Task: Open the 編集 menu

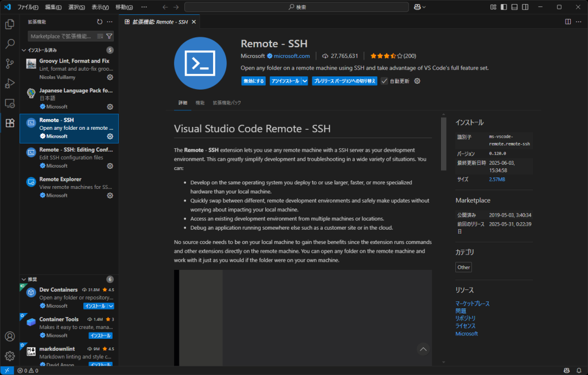Action: [x=53, y=7]
